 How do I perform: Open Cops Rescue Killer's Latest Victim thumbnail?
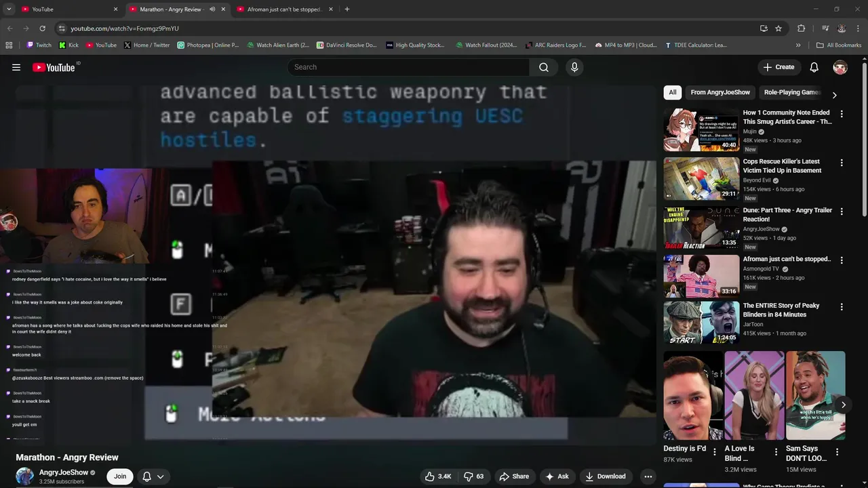click(x=701, y=179)
